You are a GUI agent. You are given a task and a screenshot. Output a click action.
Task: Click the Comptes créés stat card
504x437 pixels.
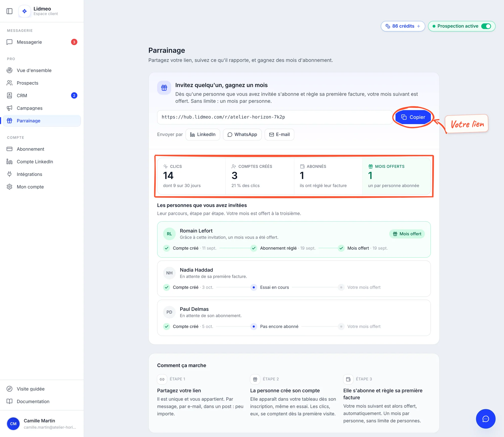click(260, 176)
